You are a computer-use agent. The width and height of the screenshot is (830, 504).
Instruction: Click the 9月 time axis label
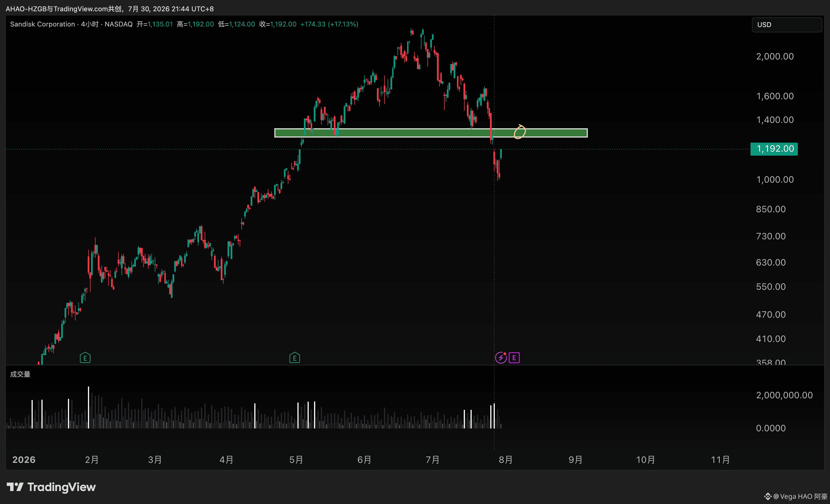[575, 460]
